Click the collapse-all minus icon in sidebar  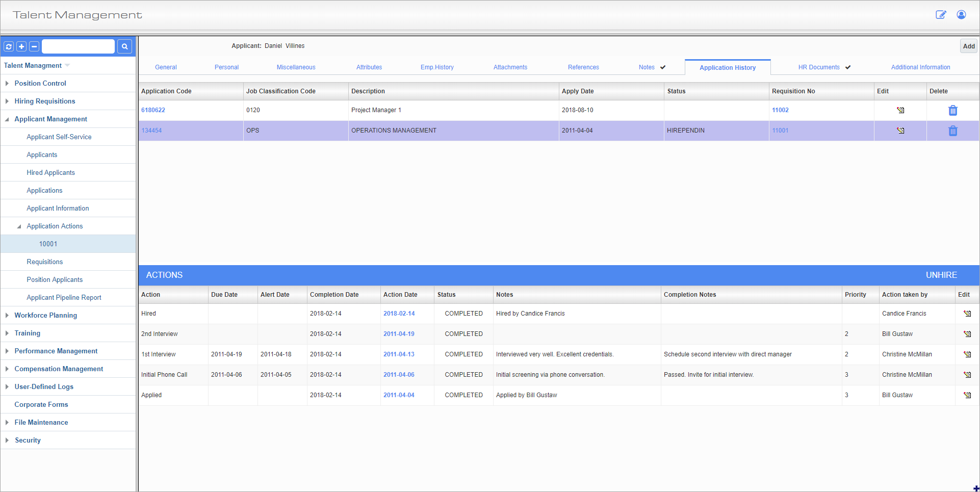pos(34,47)
